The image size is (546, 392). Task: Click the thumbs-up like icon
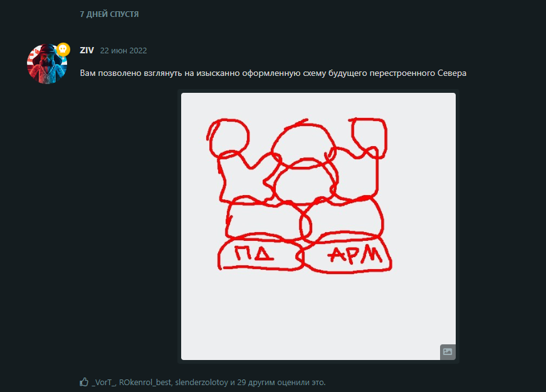[84, 382]
